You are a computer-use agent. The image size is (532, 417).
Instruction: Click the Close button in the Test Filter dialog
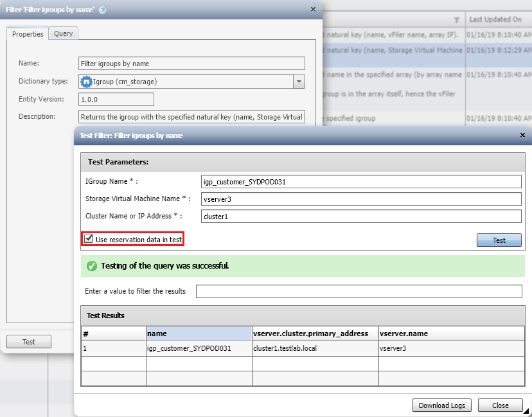click(500, 405)
